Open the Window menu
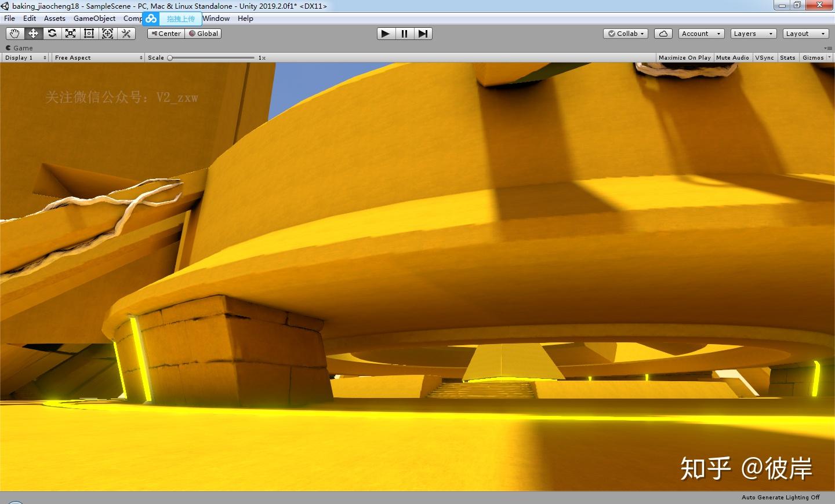835x504 pixels. click(216, 19)
